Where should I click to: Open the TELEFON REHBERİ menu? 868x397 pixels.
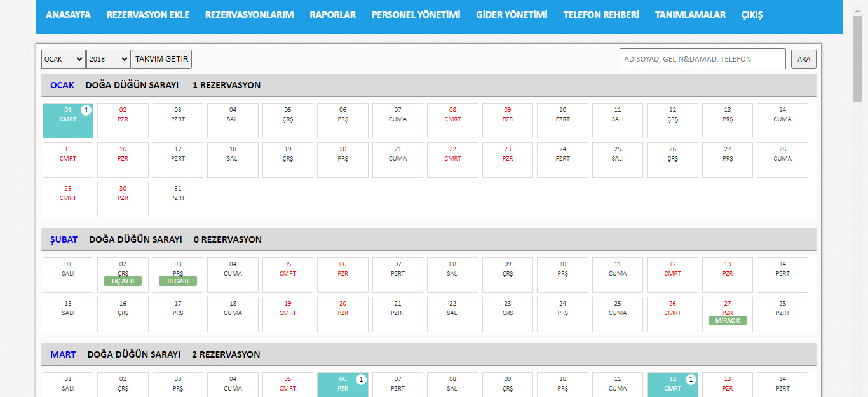tap(601, 15)
